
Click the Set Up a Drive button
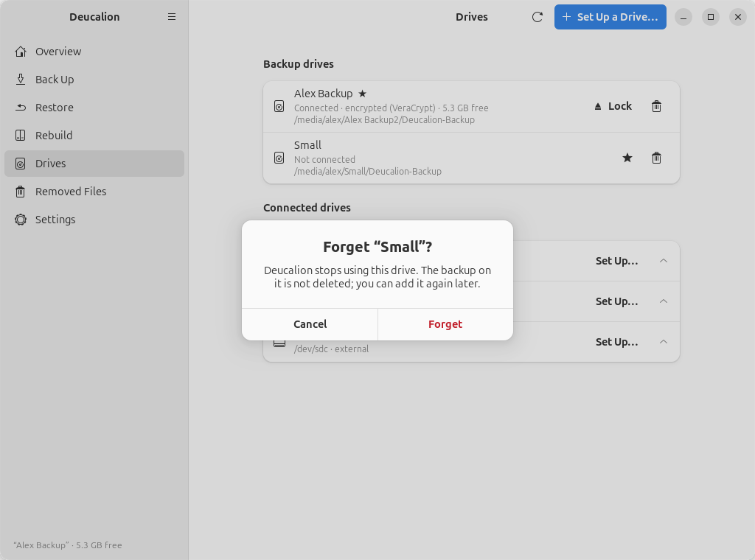[x=610, y=17]
